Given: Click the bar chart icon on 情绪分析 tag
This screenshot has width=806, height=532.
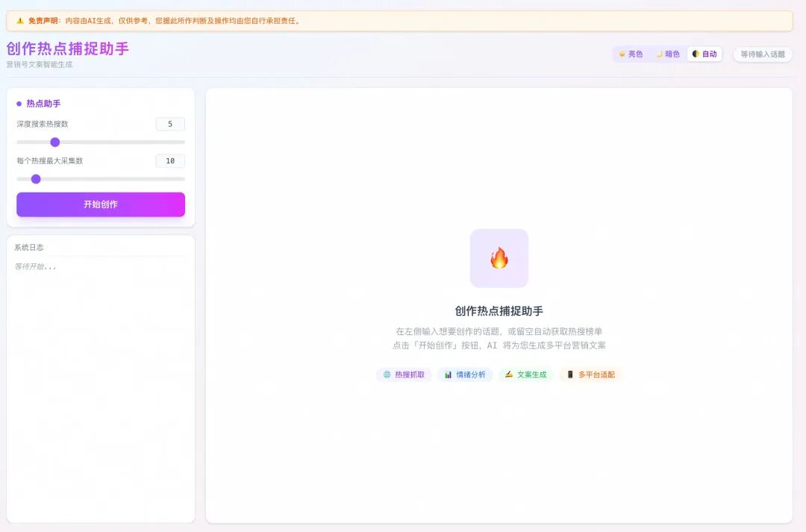Looking at the screenshot, I should [449, 375].
